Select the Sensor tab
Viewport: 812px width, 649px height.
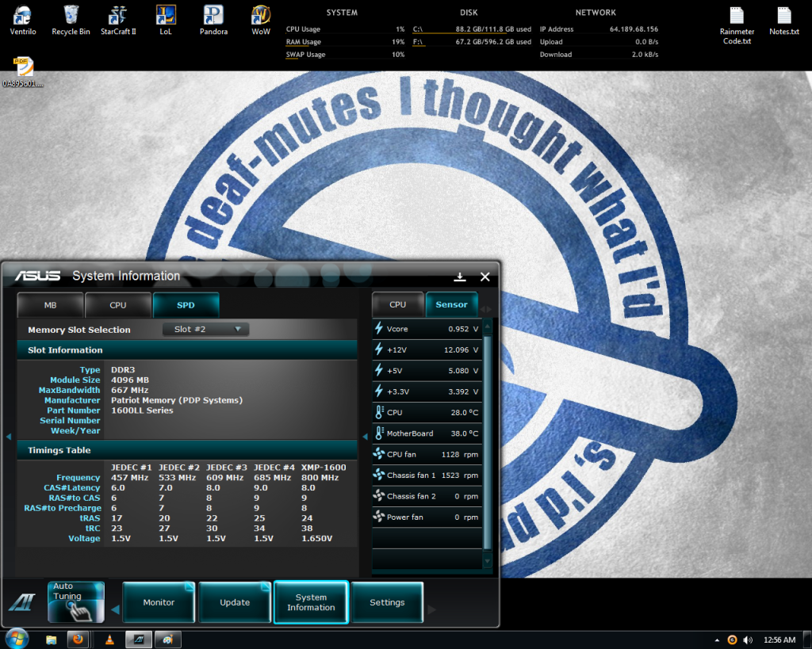tap(451, 304)
